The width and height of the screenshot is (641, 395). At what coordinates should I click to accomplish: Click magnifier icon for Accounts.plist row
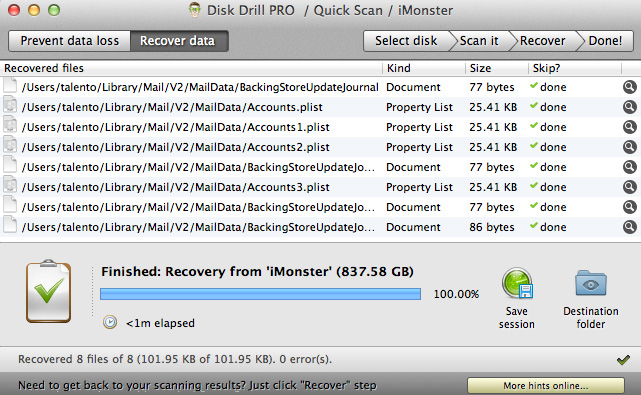tap(630, 107)
